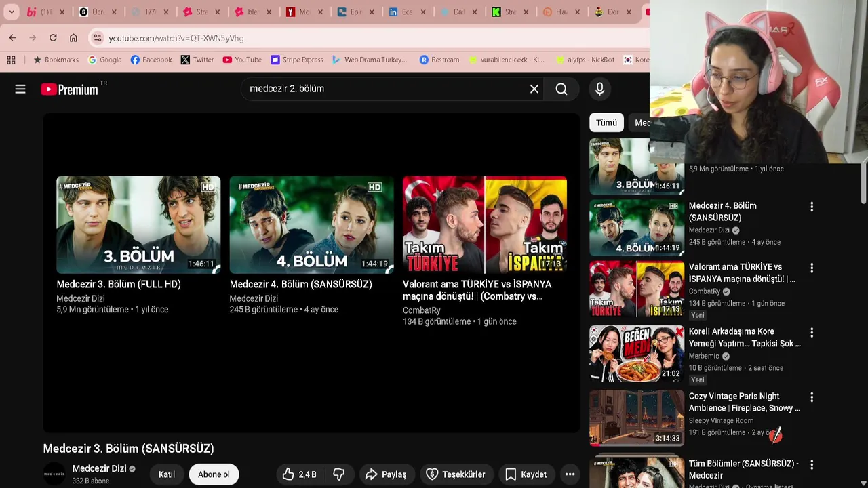This screenshot has width=868, height=488.
Task: Open Web Drama Turkey bookmark
Action: (x=370, y=60)
